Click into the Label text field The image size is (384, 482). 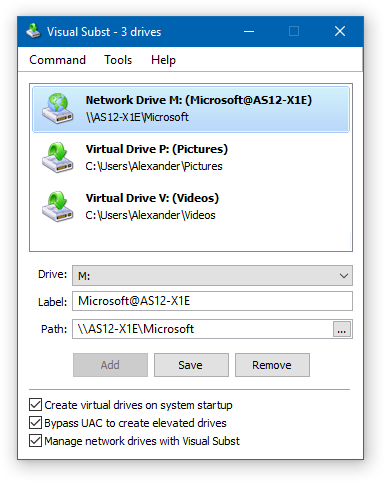pyautogui.click(x=212, y=301)
